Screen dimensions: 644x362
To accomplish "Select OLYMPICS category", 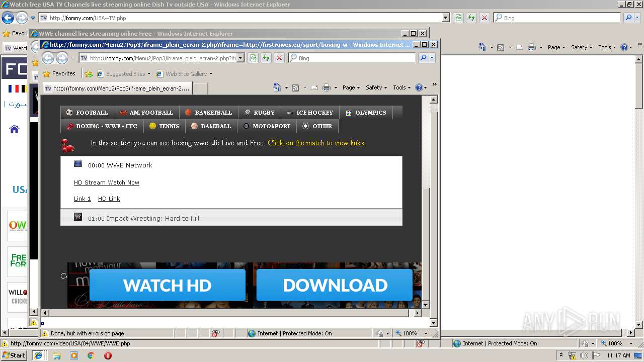I will point(366,113).
